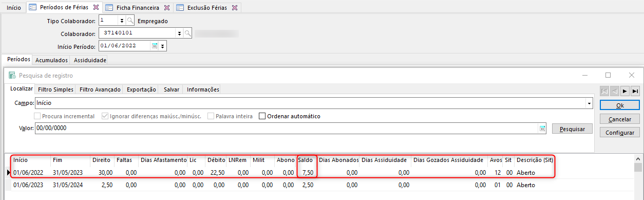Expand the Campo combo box arrow
Image resolution: width=644 pixels, height=200 pixels.
589,103
